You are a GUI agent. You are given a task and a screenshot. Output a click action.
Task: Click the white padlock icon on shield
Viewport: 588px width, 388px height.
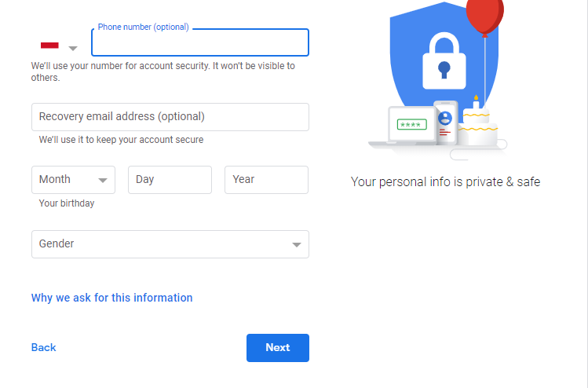click(x=444, y=61)
